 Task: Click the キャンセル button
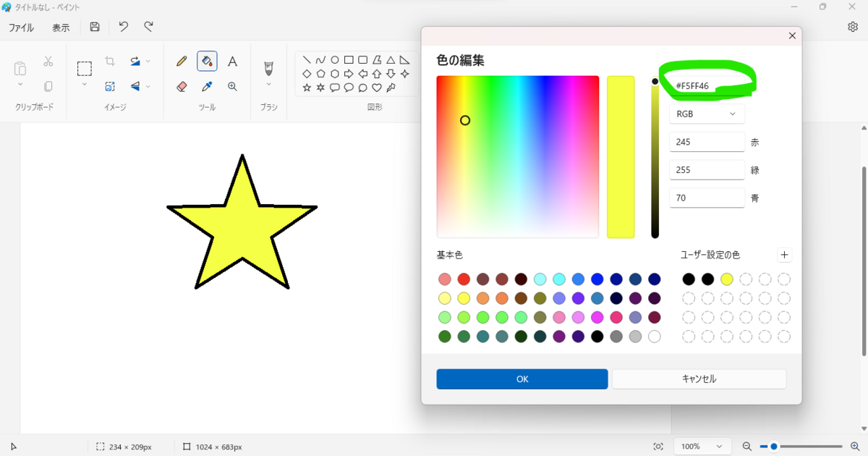click(699, 379)
